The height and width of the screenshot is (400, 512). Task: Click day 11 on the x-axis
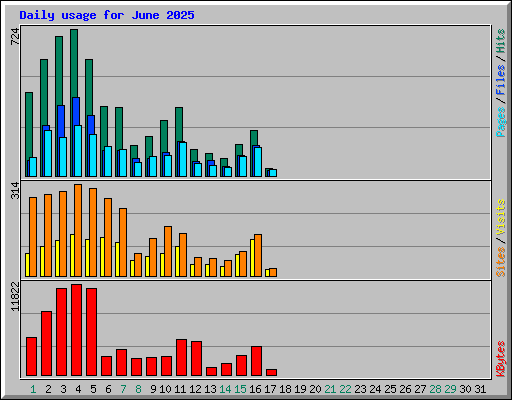[180, 389]
